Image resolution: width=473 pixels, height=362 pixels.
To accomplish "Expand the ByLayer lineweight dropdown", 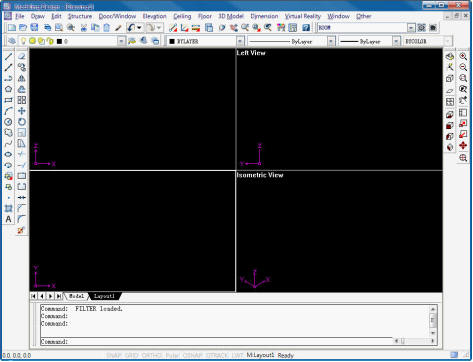I will pyautogui.click(x=396, y=41).
